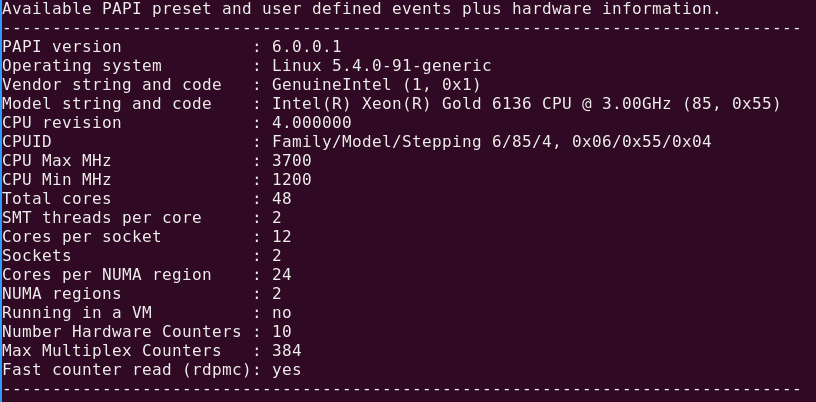Click the Fast counter read value yes
The height and width of the screenshot is (402, 816).
pyautogui.click(x=287, y=370)
